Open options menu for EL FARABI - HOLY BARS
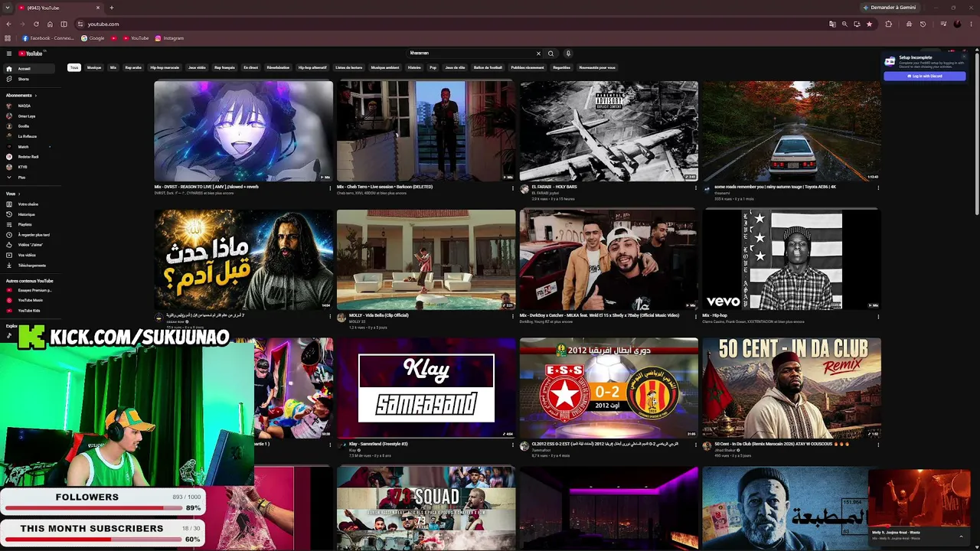Viewport: 980px width, 551px height. [x=695, y=187]
